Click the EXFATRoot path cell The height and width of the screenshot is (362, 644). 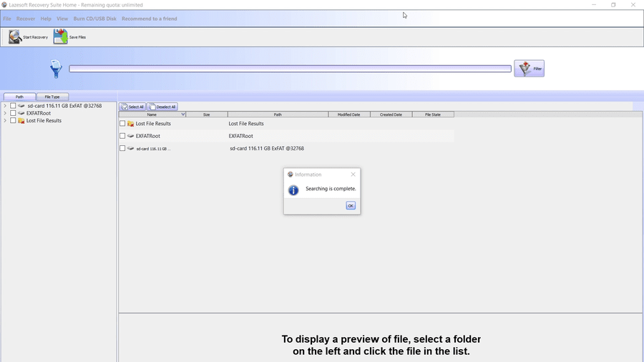pyautogui.click(x=240, y=136)
